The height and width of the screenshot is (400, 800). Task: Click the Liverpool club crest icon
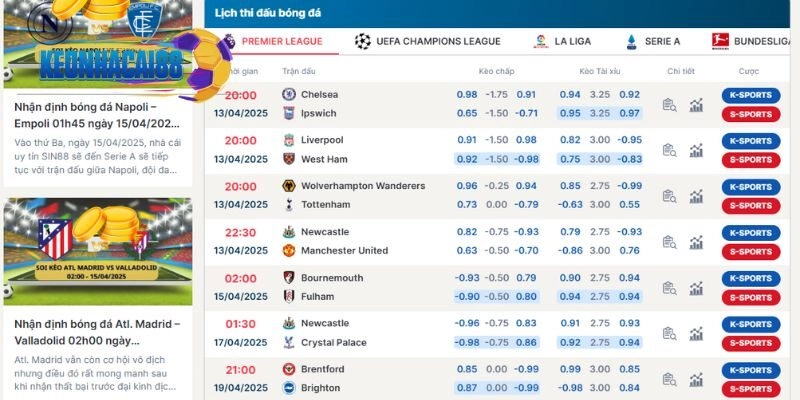288,140
